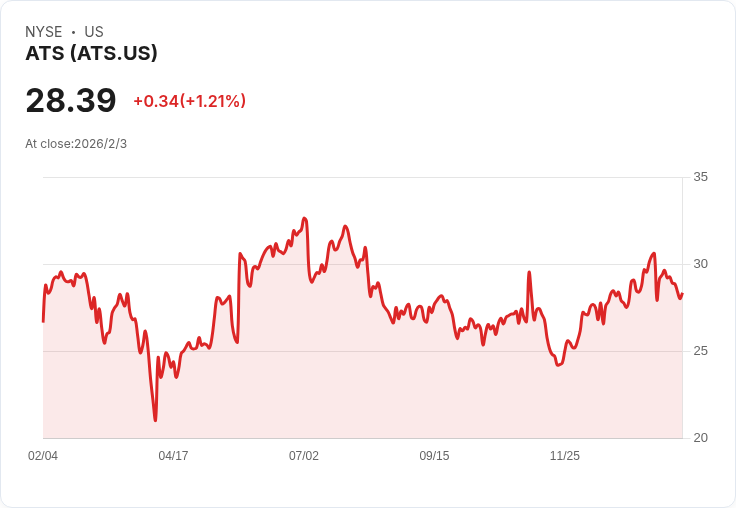Click the 20 price axis label
The image size is (736, 508).
(700, 438)
